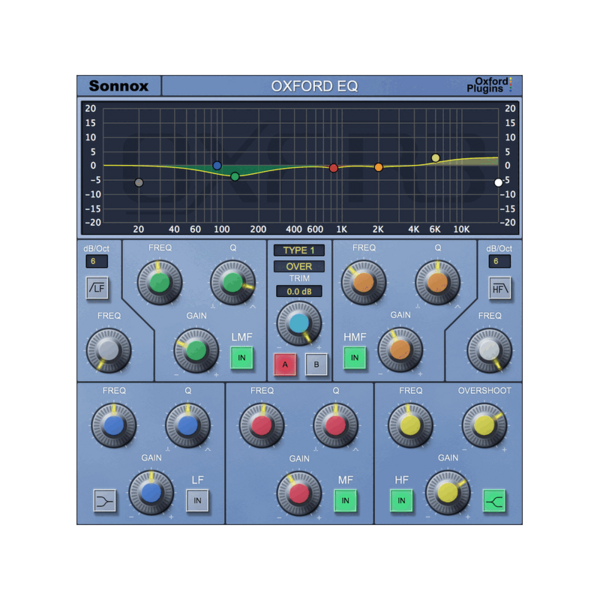Click the LF band shelf shape icon
Image resolution: width=600 pixels, height=600 pixels.
(104, 501)
